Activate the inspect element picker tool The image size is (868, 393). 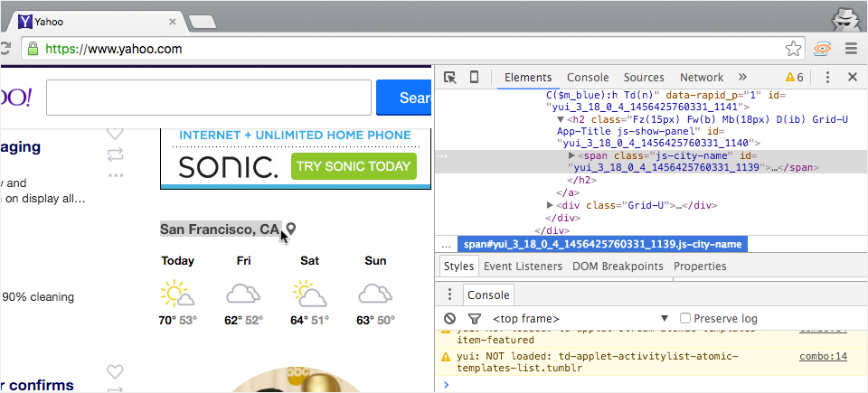(450, 78)
